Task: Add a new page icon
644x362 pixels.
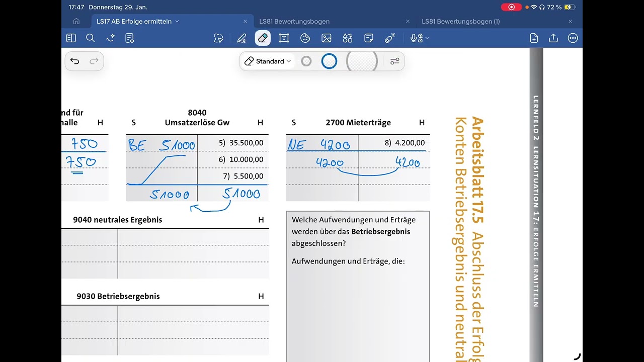Action: coord(534,38)
